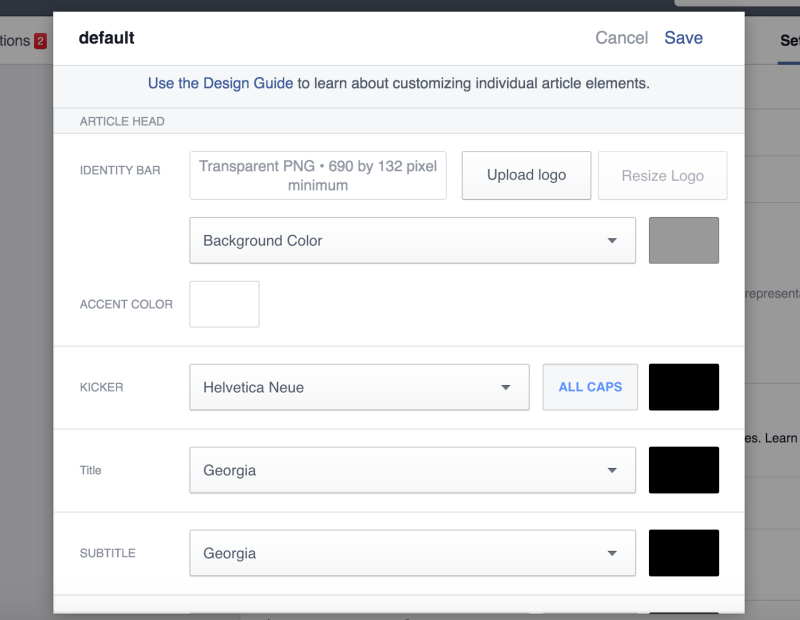Open the Design Guide link
The image size is (800, 620).
tap(220, 83)
